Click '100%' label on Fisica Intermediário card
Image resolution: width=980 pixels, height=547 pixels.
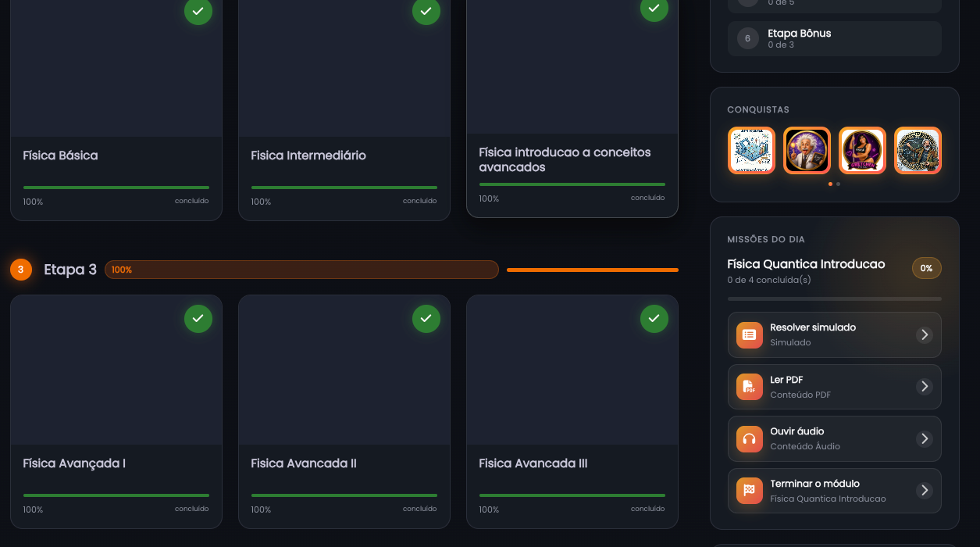(x=261, y=202)
